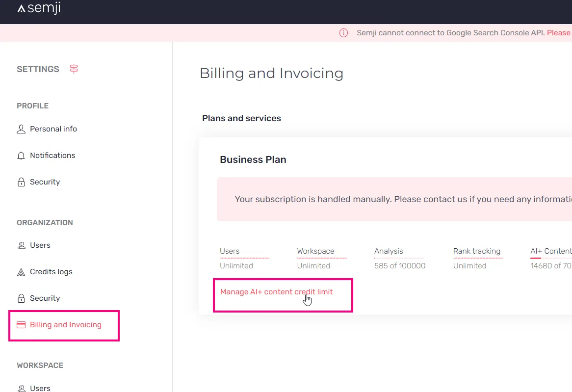The width and height of the screenshot is (572, 392).
Task: Click the people icon for Users under ORGANIZATION
Action: pyautogui.click(x=22, y=245)
